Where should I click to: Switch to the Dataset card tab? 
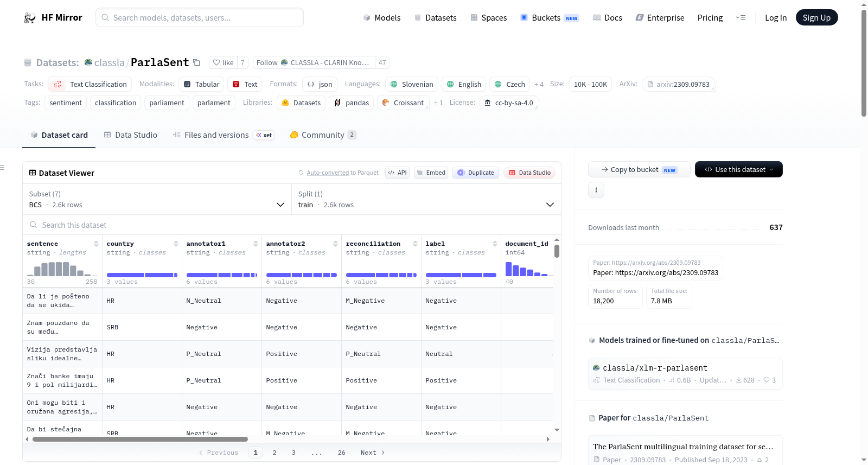pyautogui.click(x=59, y=135)
